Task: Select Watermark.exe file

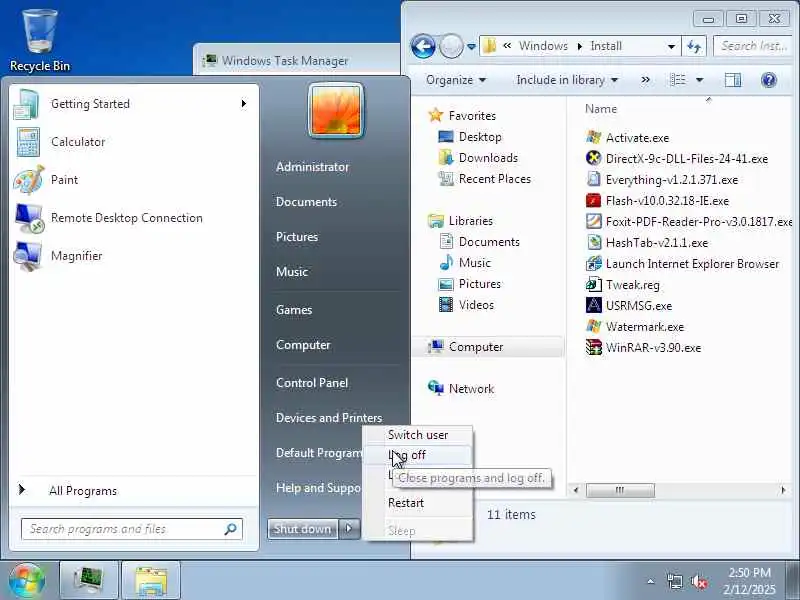Action: point(635,327)
